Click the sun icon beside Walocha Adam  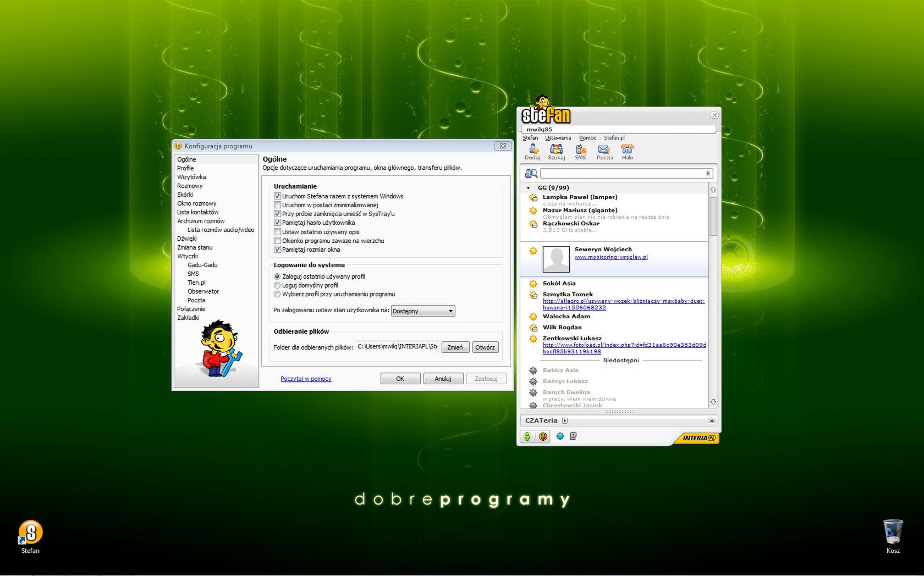(x=533, y=317)
